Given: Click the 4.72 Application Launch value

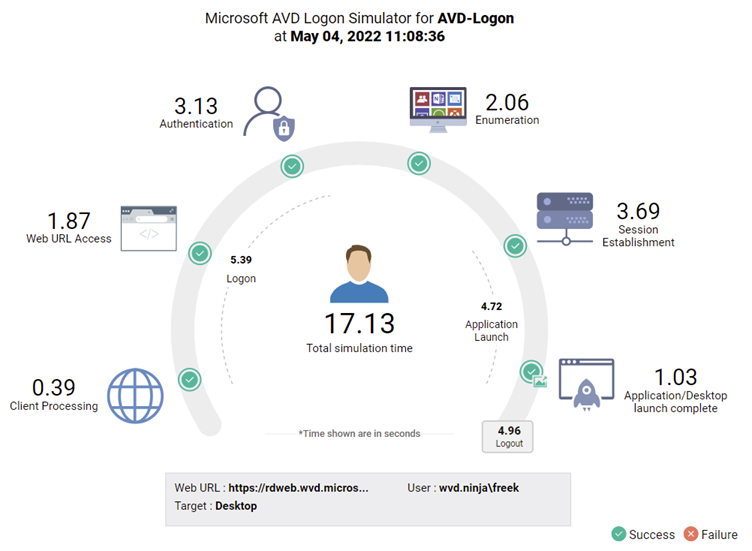Looking at the screenshot, I should [x=492, y=306].
